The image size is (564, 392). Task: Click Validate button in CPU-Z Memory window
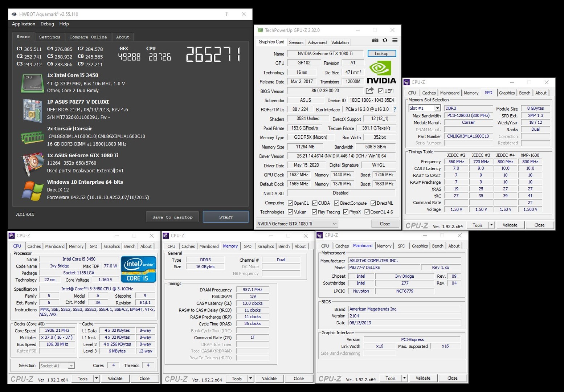(x=269, y=378)
